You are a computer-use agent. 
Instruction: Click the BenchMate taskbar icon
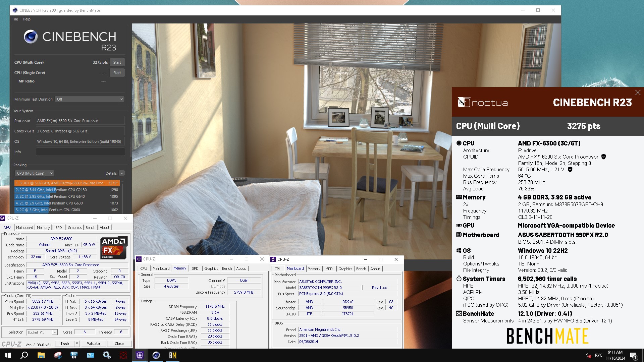[173, 355]
